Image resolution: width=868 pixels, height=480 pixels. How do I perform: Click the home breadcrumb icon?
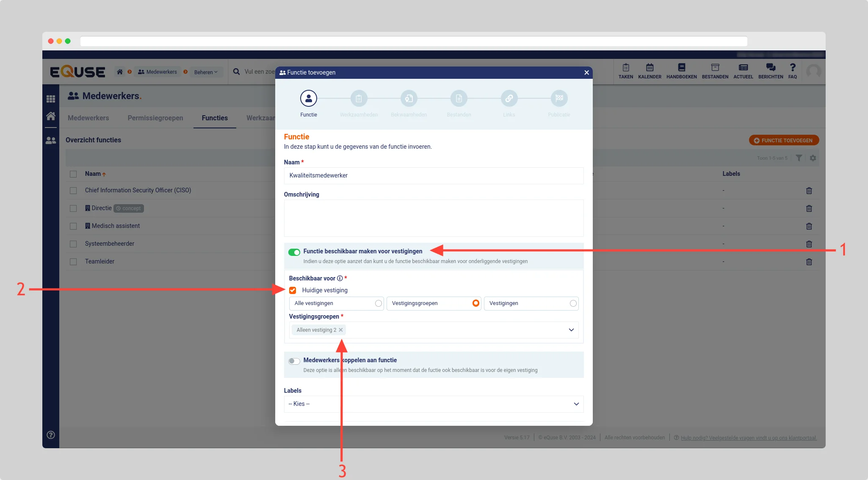pyautogui.click(x=120, y=72)
